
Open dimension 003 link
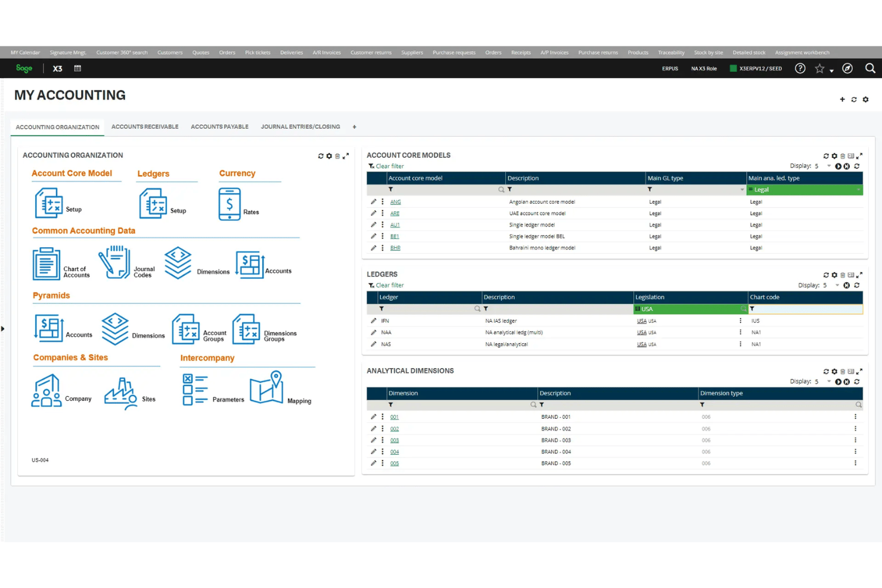[395, 440]
